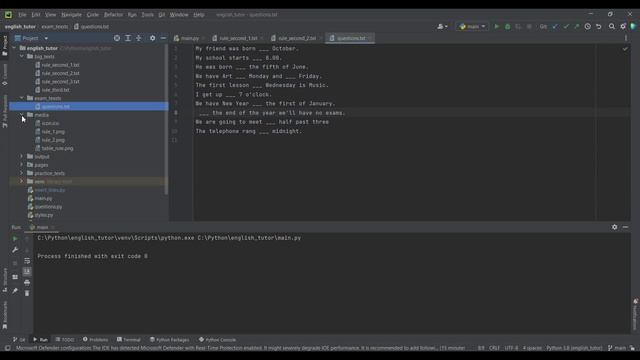Screen dimensions: 640x360
Task: Switch to the rule_second_2.txt editor tab
Action: (x=296, y=38)
